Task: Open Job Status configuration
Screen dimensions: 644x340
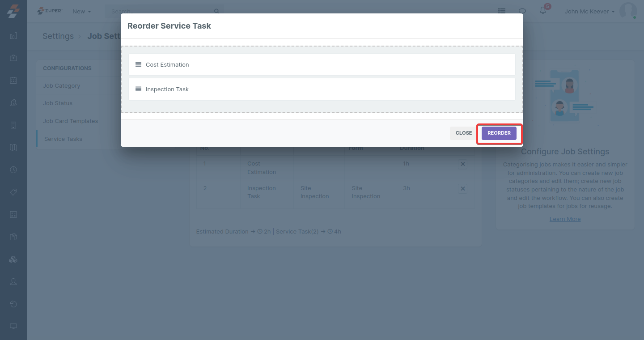Action: tap(58, 103)
